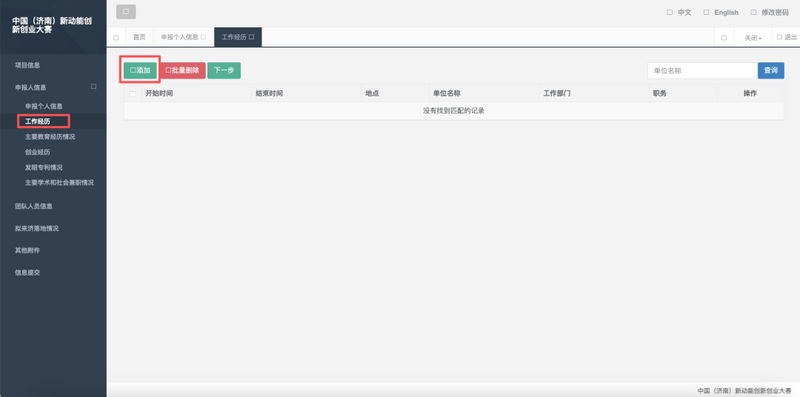Click the red 批量删除 button
Screen dimensions: 800x397
pyautogui.click(x=182, y=70)
